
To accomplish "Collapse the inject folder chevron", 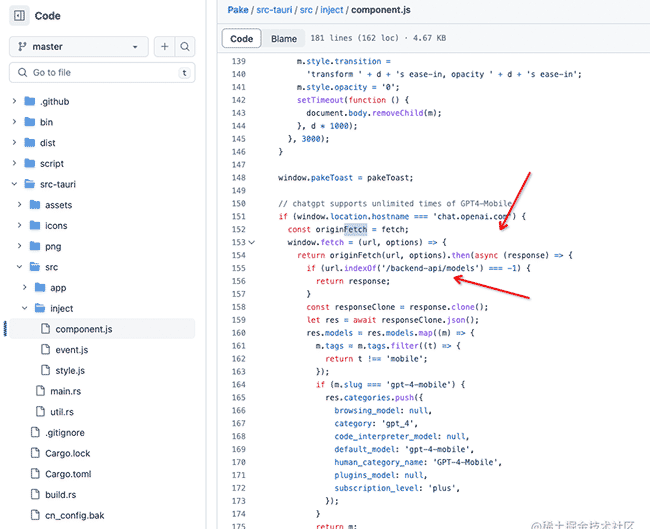I will (25, 308).
